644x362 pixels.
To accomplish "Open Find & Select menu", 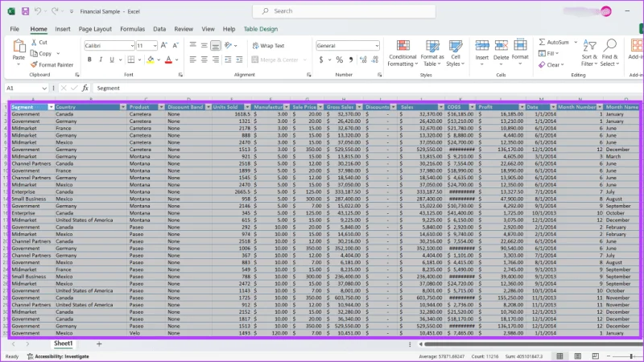I will coord(610,53).
